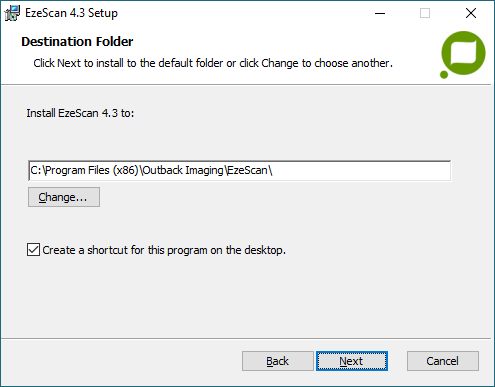Click the green EzeScan logo
This screenshot has width=495, height=387.
pyautogui.click(x=463, y=54)
